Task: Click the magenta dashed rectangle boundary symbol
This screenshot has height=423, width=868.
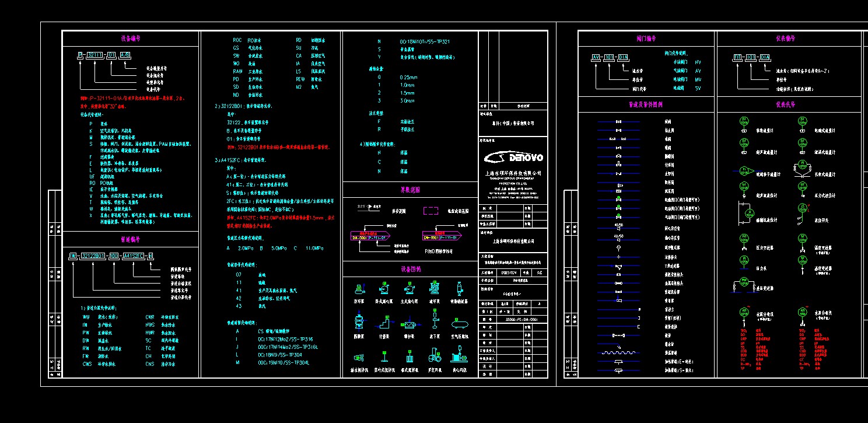Action: pyautogui.click(x=431, y=211)
